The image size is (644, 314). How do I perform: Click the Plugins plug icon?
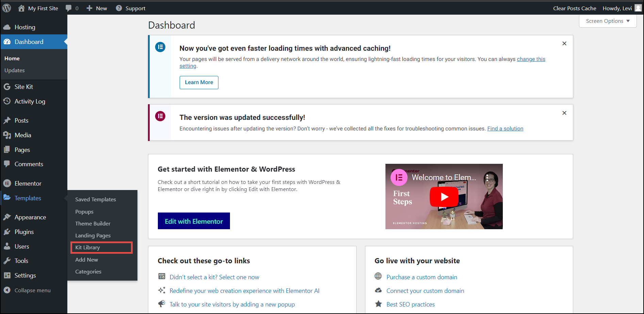tap(7, 232)
